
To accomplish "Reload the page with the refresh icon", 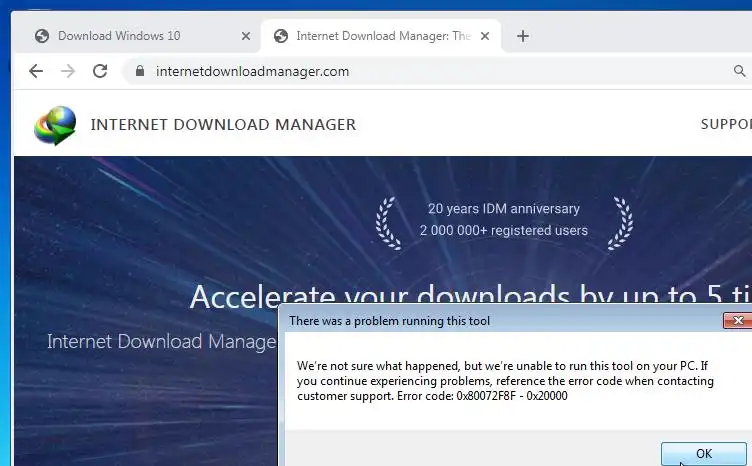I will pos(100,71).
